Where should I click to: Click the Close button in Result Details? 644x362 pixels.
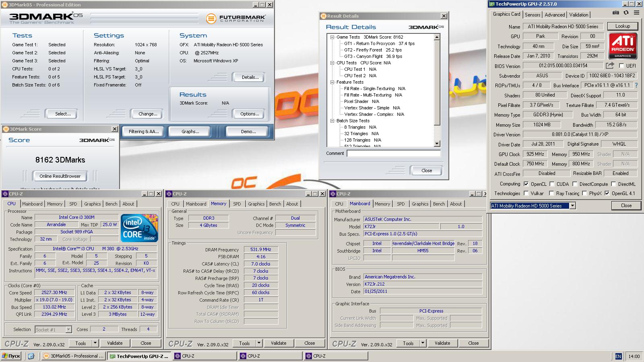[x=426, y=171]
